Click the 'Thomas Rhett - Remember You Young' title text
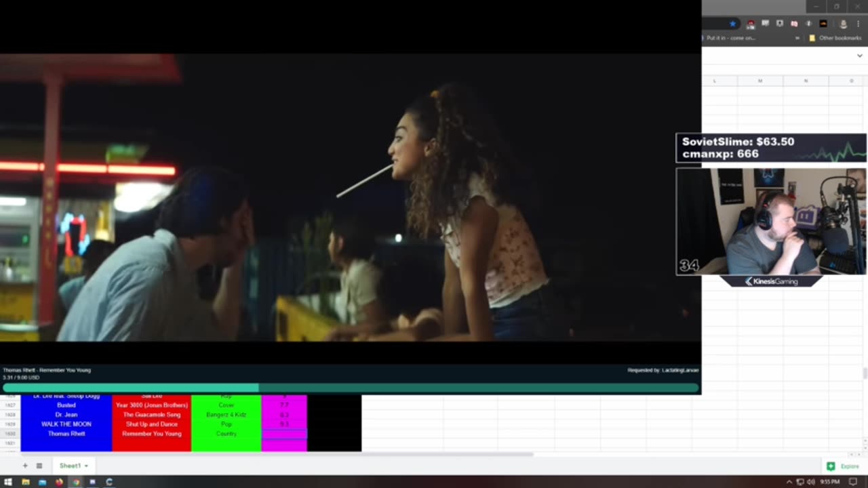Image resolution: width=868 pixels, height=488 pixels. tap(47, 370)
